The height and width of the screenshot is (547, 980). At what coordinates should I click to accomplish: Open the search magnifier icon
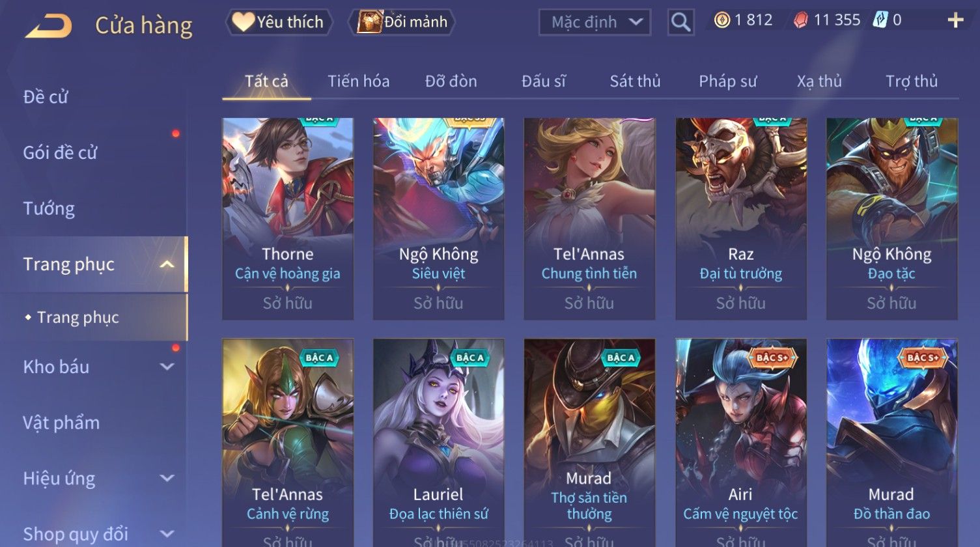[x=680, y=22]
